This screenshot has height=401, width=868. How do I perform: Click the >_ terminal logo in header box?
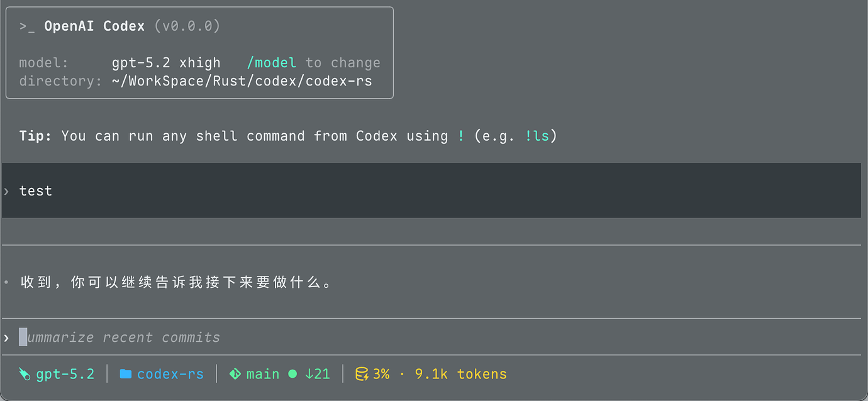click(x=27, y=26)
